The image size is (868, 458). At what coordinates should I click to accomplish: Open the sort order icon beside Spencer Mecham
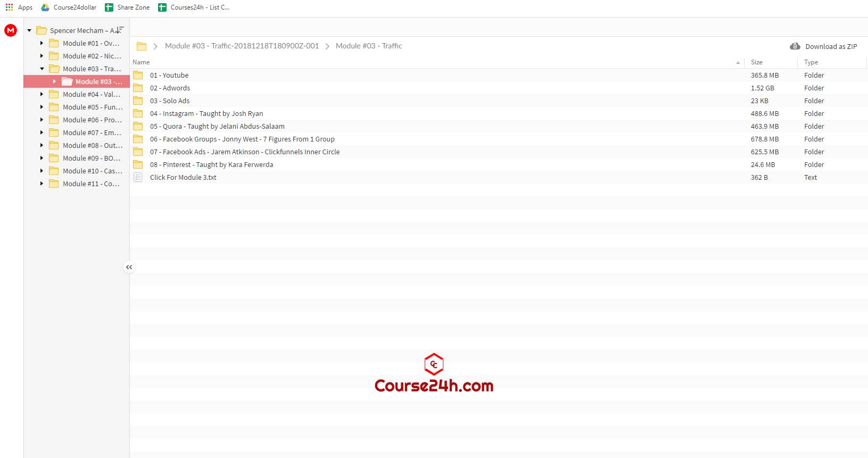120,30
